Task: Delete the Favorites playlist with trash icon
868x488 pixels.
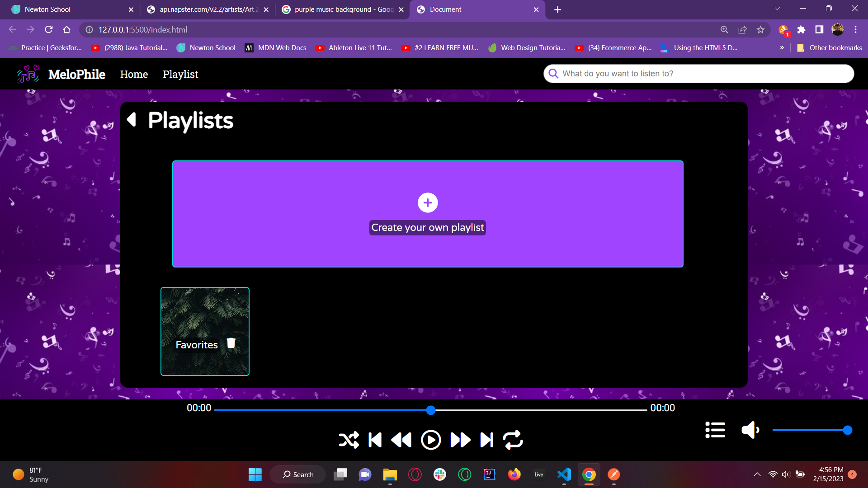Action: [x=231, y=343]
